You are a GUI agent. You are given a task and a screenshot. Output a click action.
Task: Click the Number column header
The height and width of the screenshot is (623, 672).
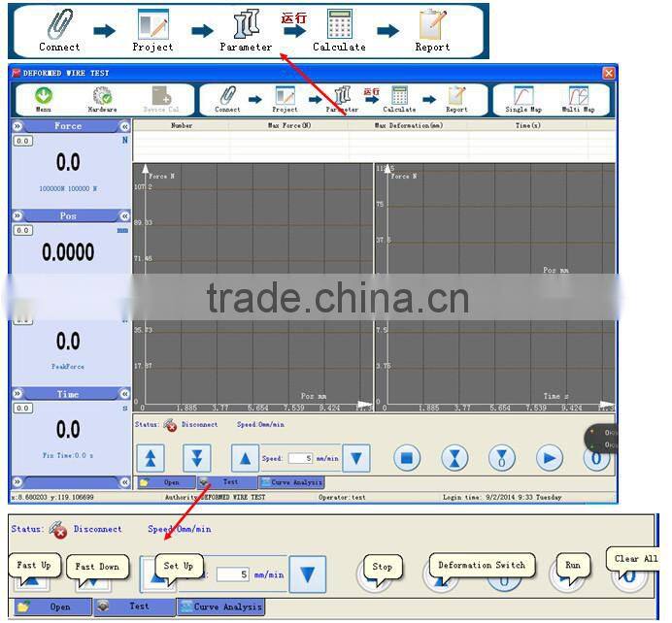click(182, 125)
